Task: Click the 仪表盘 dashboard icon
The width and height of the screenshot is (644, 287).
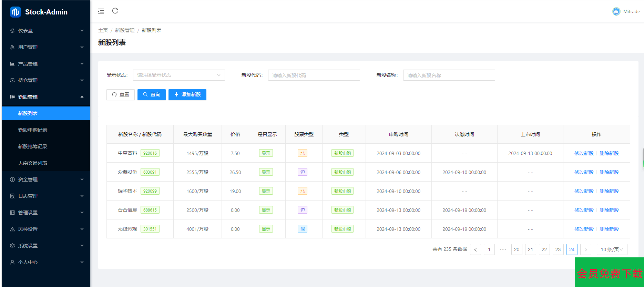Action: pos(12,31)
